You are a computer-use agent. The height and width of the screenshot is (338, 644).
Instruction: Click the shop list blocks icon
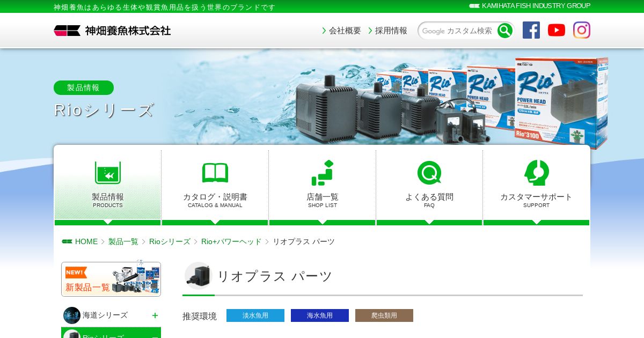323,173
